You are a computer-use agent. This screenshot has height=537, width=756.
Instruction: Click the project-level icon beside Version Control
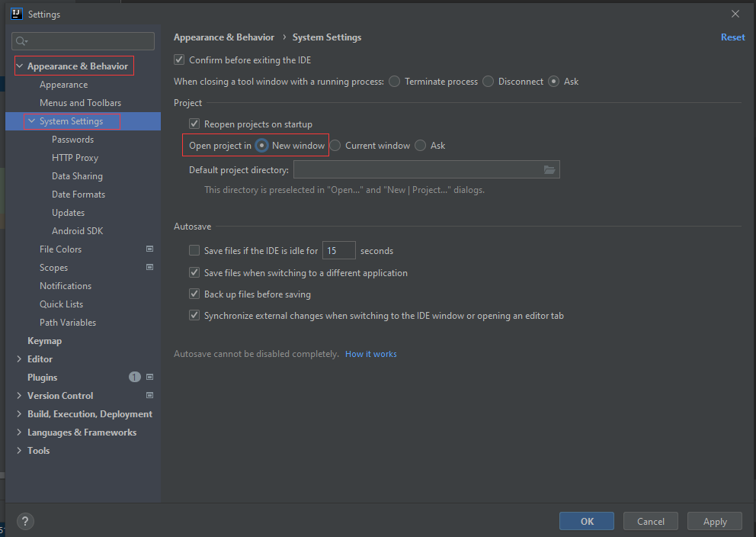[149, 395]
